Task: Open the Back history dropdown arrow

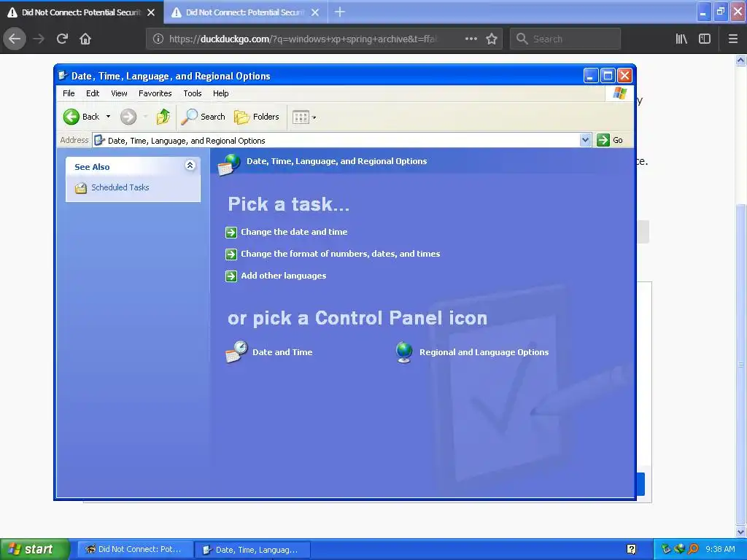Action: pyautogui.click(x=108, y=117)
